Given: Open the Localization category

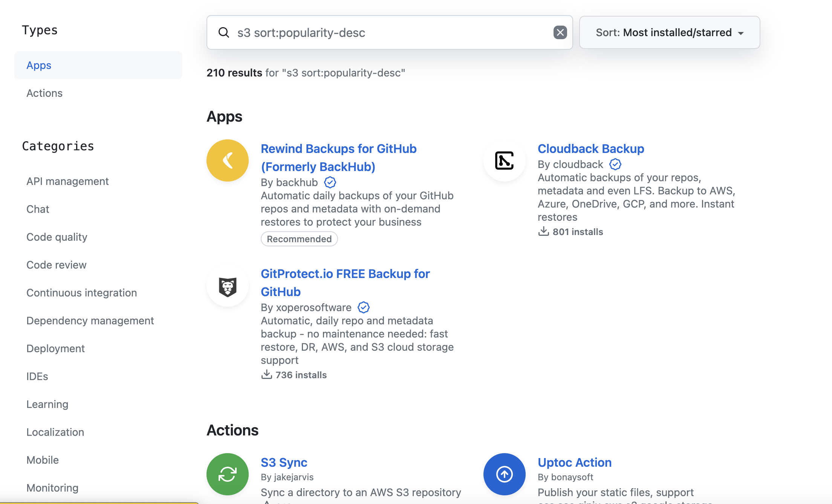Looking at the screenshot, I should coord(55,432).
